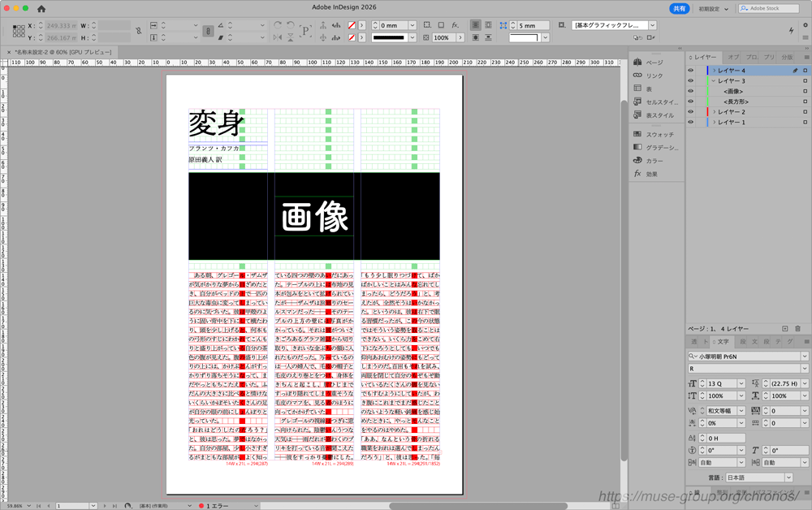Click the Home icon in title bar

(x=41, y=8)
